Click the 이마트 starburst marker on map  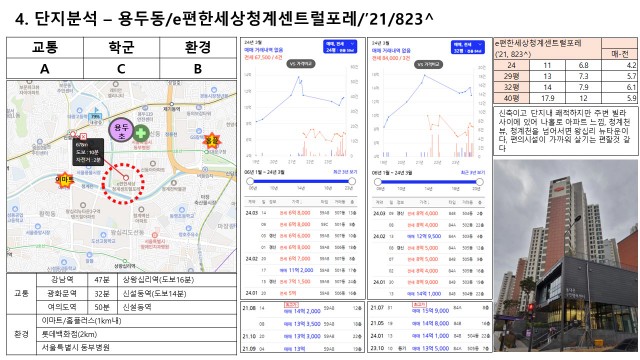64,180
